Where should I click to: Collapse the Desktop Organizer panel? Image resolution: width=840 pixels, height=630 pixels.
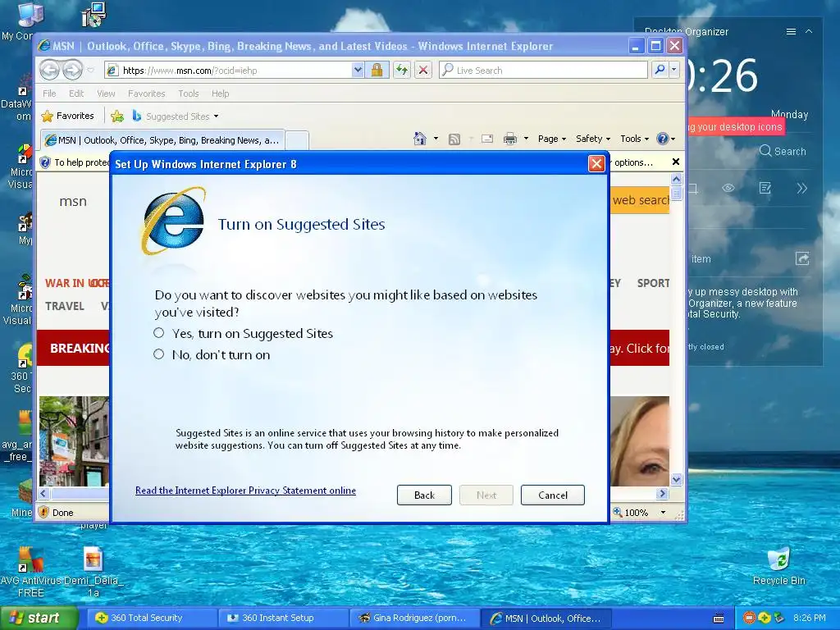click(x=809, y=32)
